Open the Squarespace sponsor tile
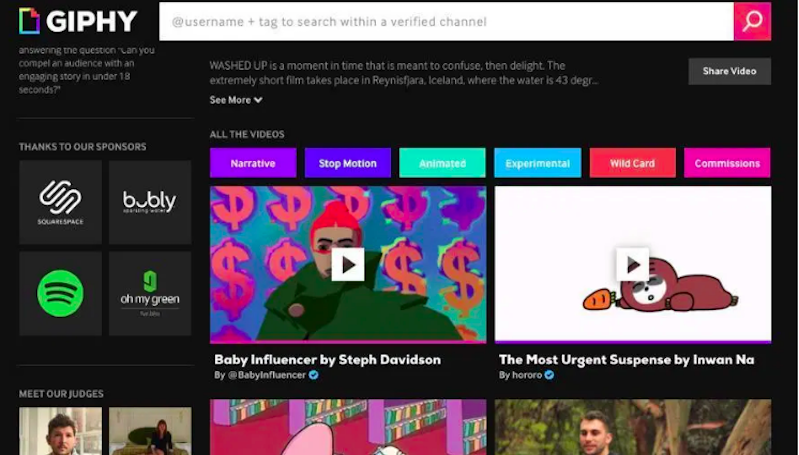The image size is (799, 455). point(61,202)
